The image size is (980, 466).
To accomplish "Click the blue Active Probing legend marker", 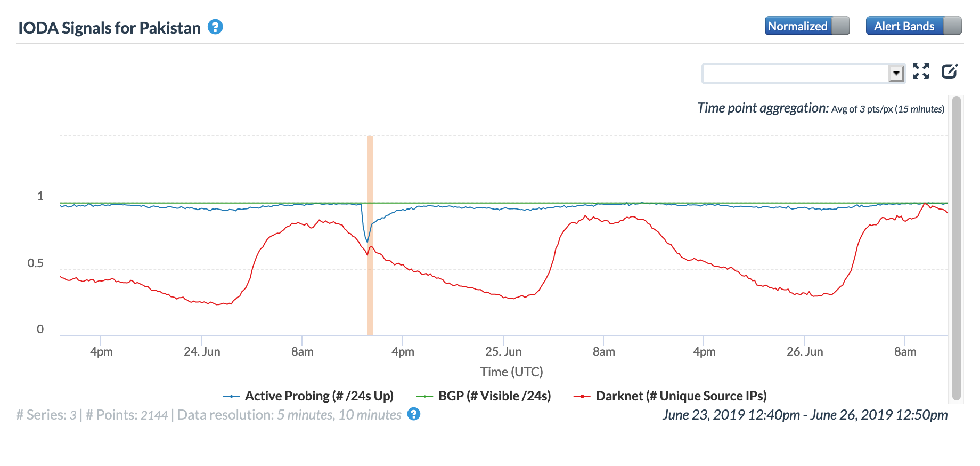I will click(231, 396).
